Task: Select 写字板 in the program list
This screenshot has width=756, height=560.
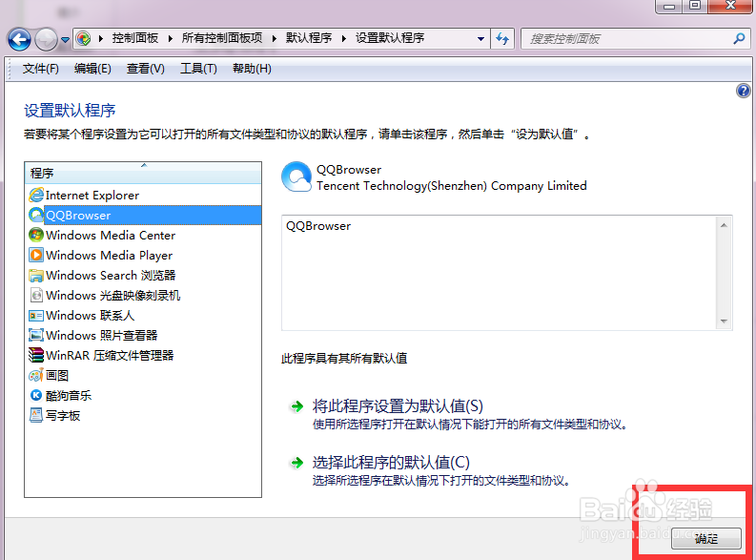Action: click(x=143, y=415)
